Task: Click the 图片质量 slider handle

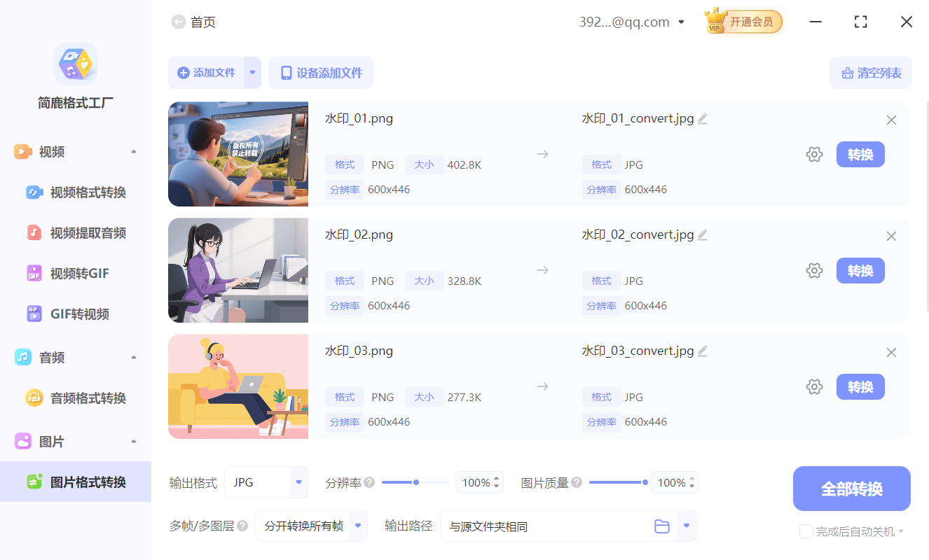Action: click(645, 482)
